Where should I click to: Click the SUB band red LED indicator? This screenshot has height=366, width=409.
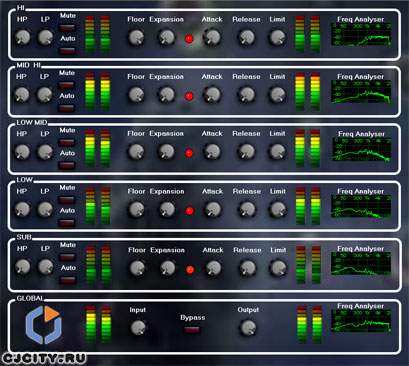tap(190, 269)
